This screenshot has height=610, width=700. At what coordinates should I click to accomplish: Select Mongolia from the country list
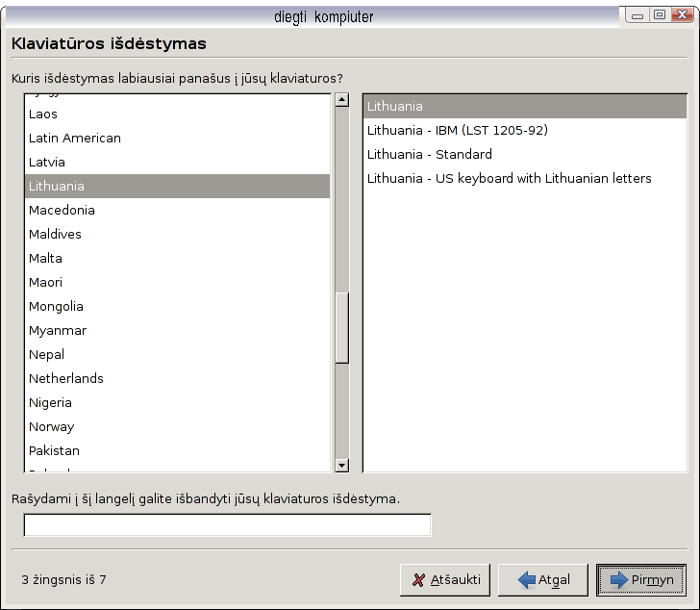(x=56, y=306)
